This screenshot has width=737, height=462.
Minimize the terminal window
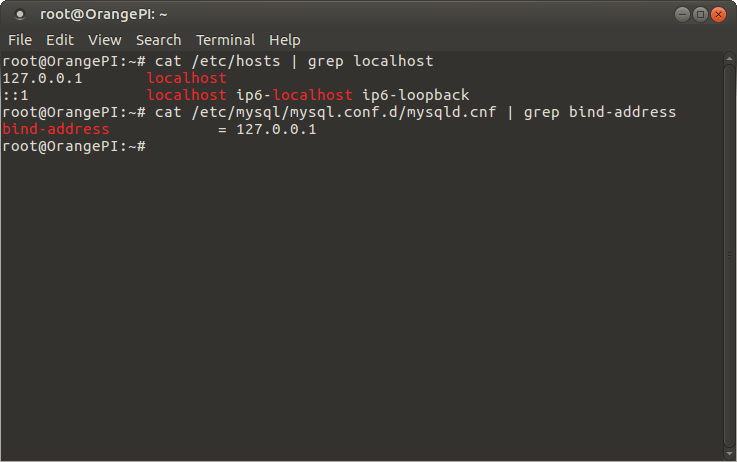tap(682, 15)
